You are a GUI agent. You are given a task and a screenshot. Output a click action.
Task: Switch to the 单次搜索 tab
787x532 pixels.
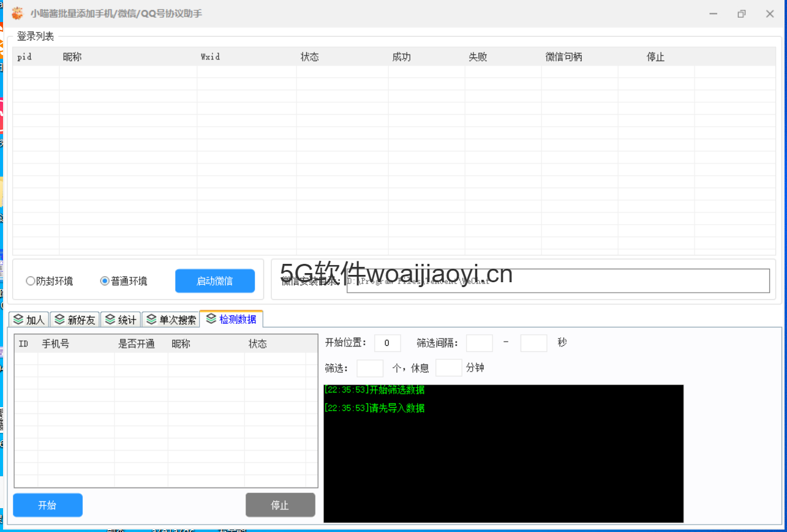click(x=170, y=320)
